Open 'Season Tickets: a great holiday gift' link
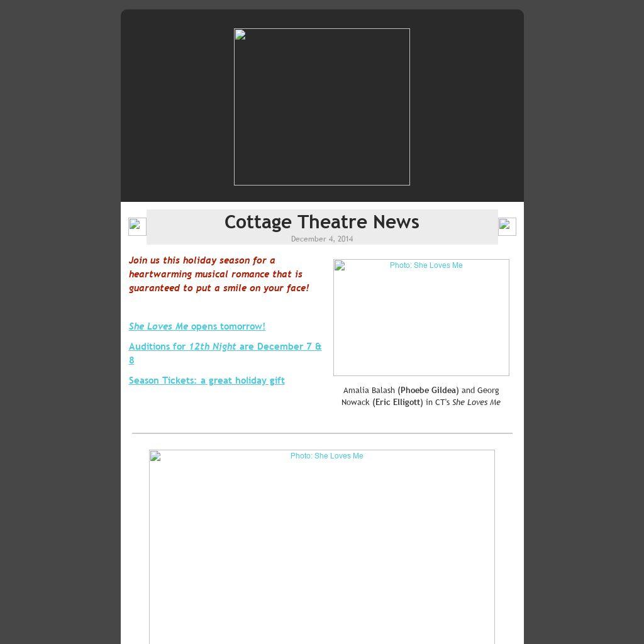The width and height of the screenshot is (644, 644). click(206, 380)
